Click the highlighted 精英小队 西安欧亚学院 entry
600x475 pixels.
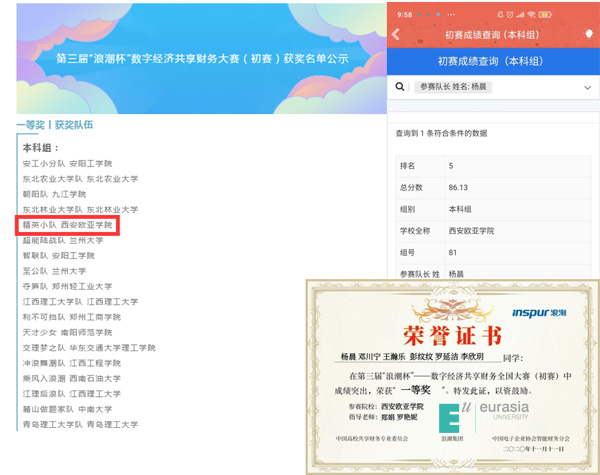tap(68, 225)
